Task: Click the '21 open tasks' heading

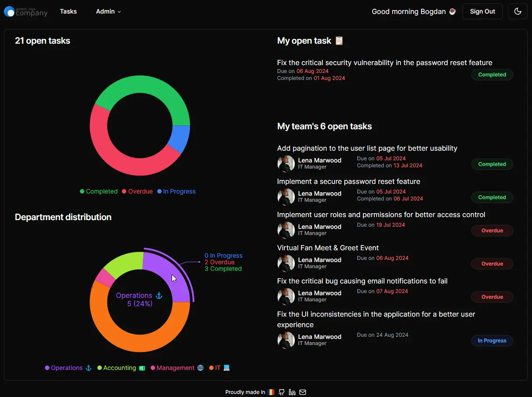Action: 42,41
